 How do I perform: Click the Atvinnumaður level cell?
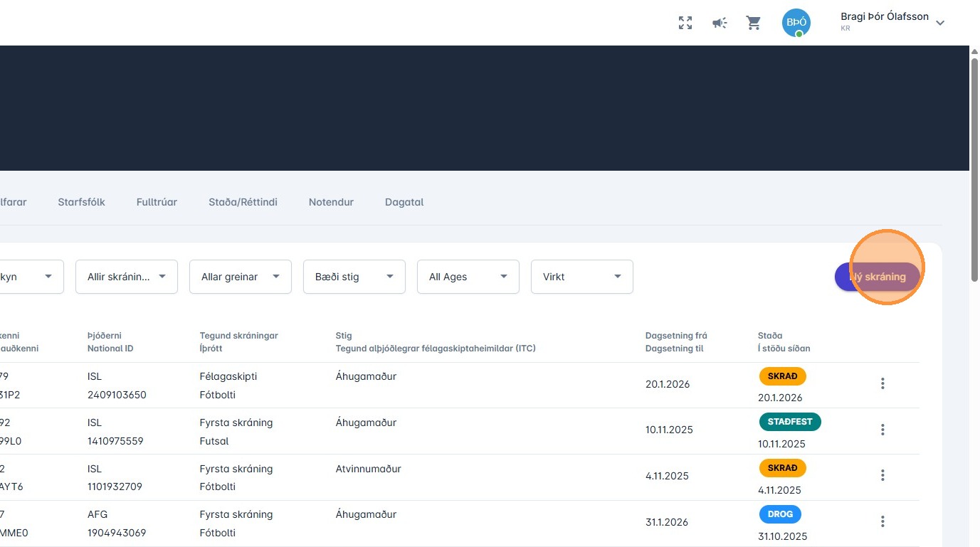coord(369,469)
